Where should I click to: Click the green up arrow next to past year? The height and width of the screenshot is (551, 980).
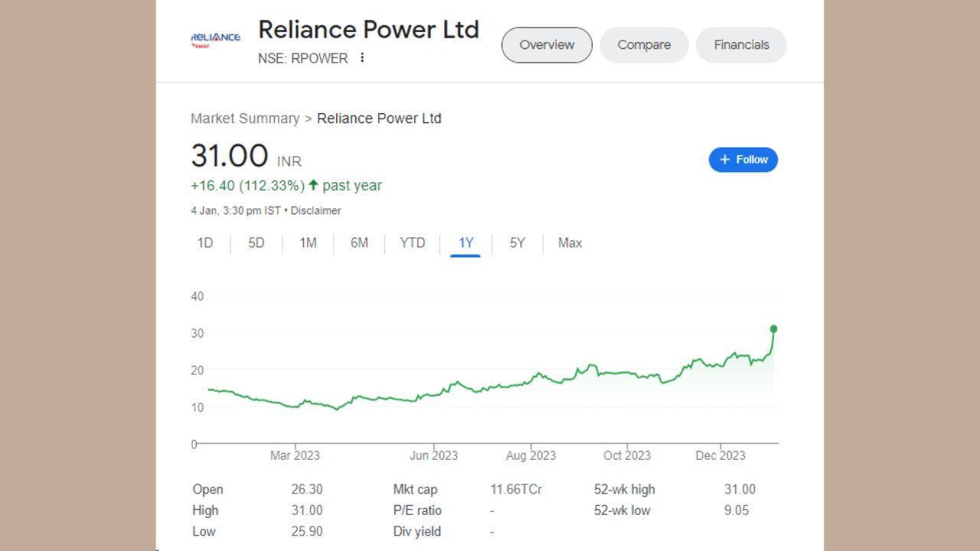[313, 185]
